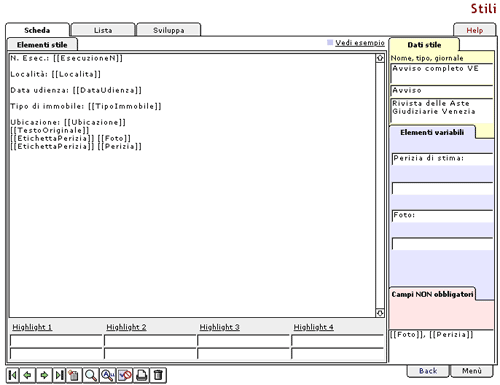500x385 pixels.
Task: Open the Help tab
Action: click(x=475, y=30)
